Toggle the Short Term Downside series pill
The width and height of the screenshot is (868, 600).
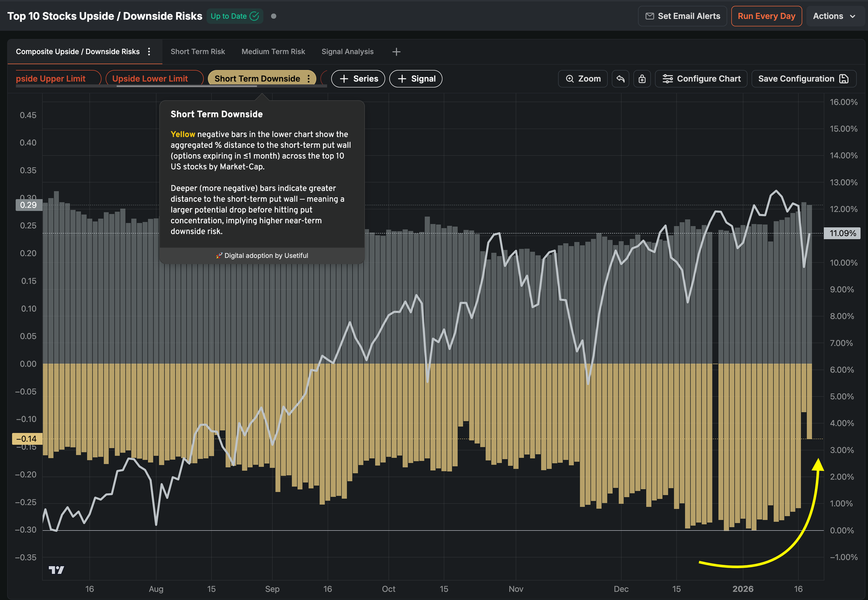click(x=257, y=79)
